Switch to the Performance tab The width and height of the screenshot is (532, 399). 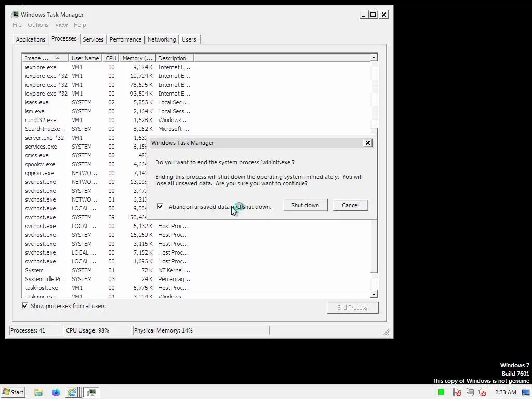tap(125, 39)
